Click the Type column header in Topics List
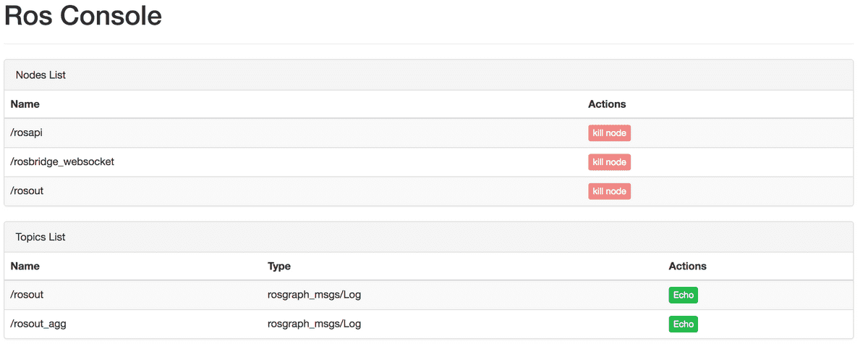The image size is (868, 352). [x=279, y=267]
